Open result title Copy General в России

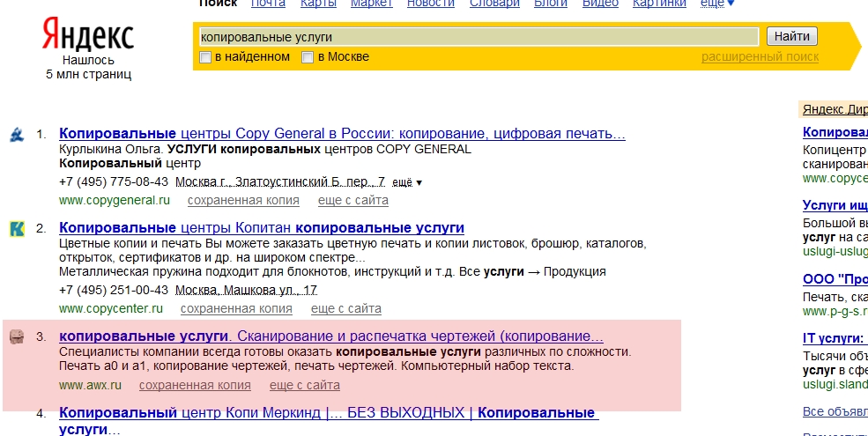(342, 133)
